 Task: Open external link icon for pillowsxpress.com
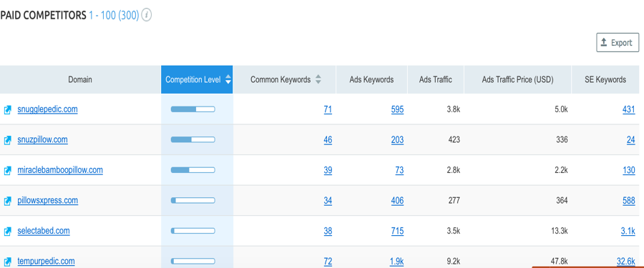[7, 201]
